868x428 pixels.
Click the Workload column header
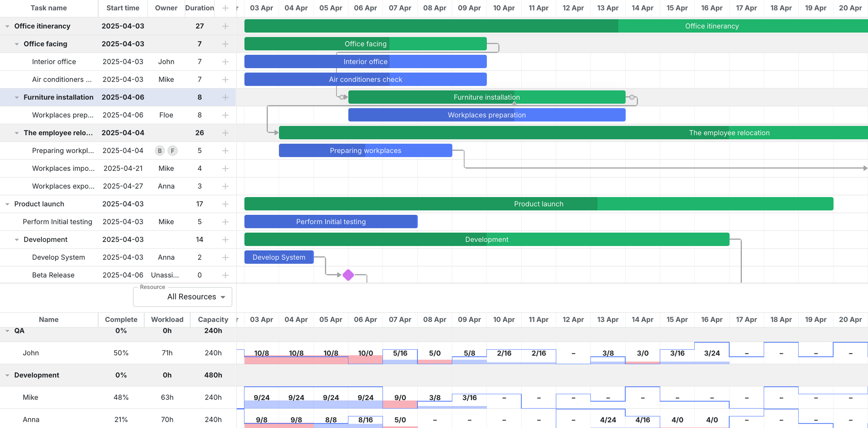tap(167, 320)
